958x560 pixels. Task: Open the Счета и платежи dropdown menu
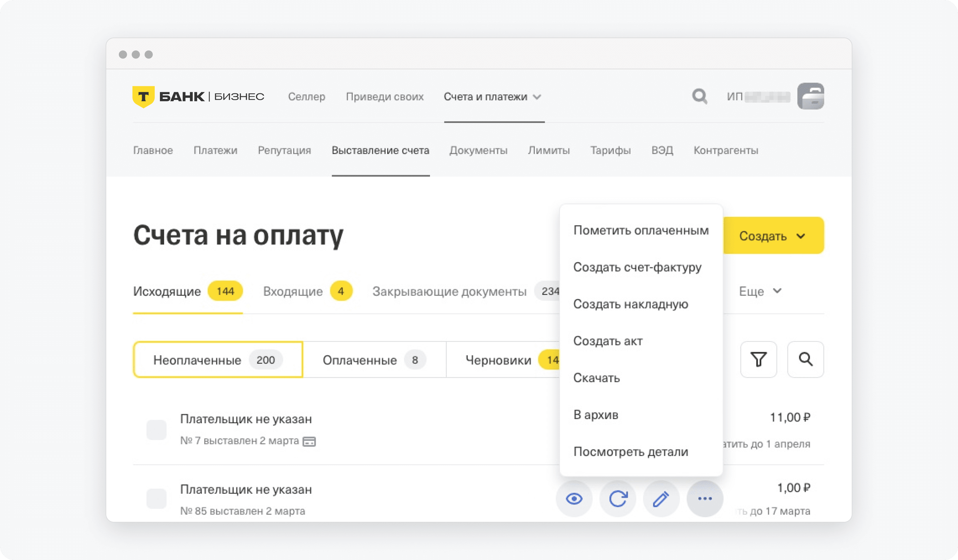click(x=493, y=97)
